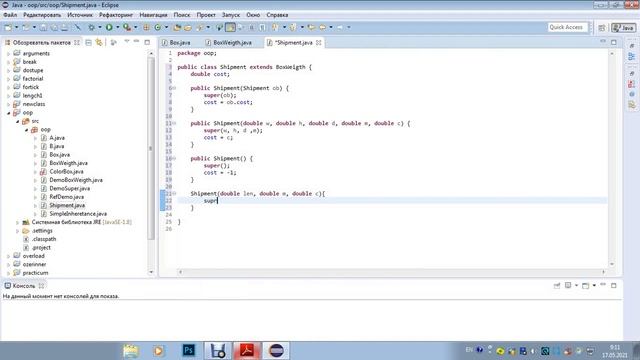640x360 pixels.
Task: Click Package Explorer vertical scrollbar
Action: click(x=151, y=148)
